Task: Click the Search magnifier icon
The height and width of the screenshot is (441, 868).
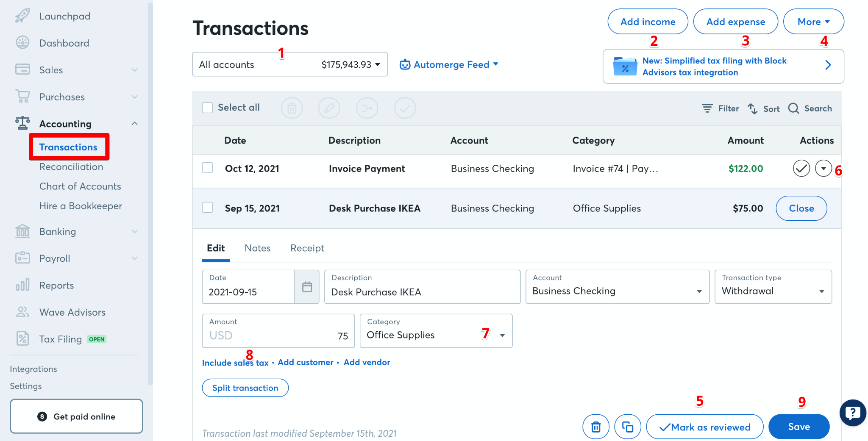Action: (x=793, y=108)
